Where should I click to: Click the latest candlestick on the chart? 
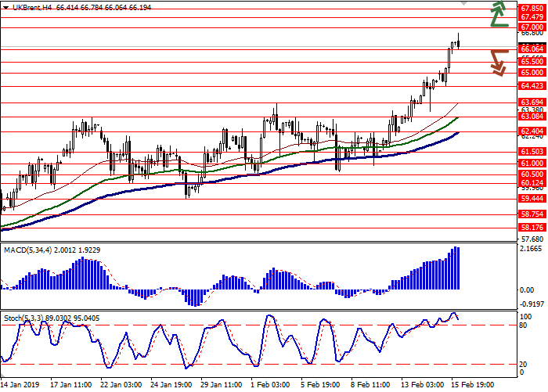point(458,42)
